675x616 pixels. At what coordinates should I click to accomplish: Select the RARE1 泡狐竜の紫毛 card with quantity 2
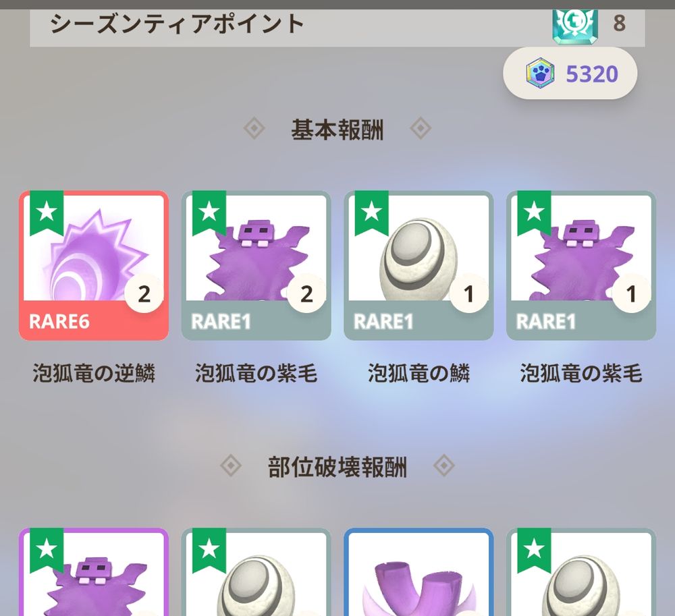(256, 265)
